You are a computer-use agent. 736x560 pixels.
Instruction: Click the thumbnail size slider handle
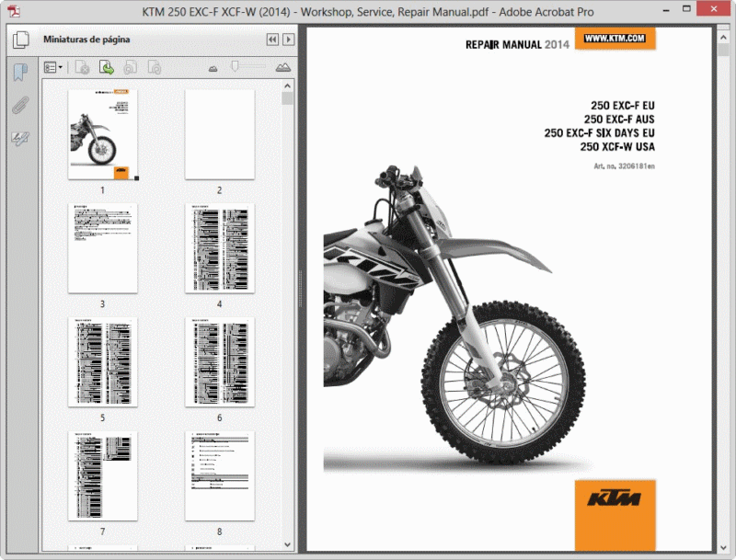[235, 65]
